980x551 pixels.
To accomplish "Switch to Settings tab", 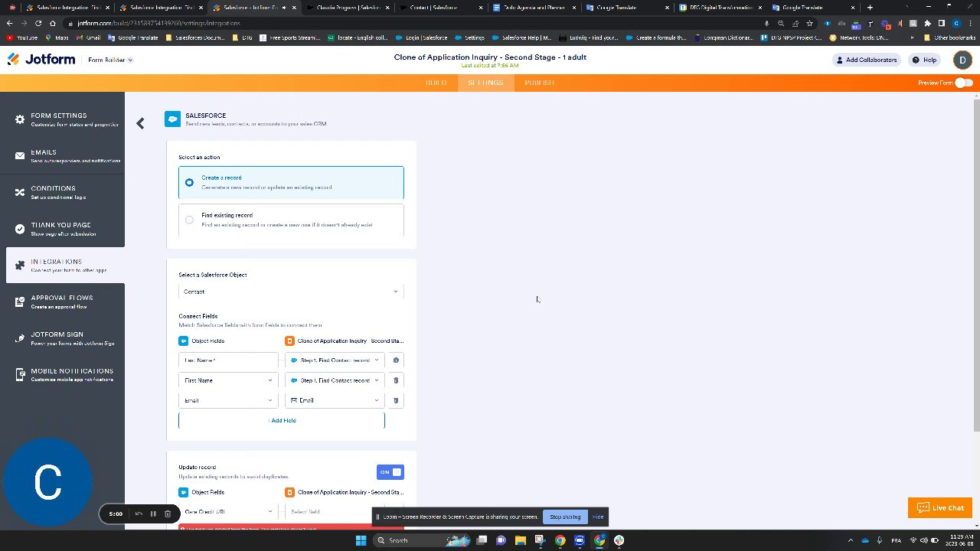I will [485, 83].
